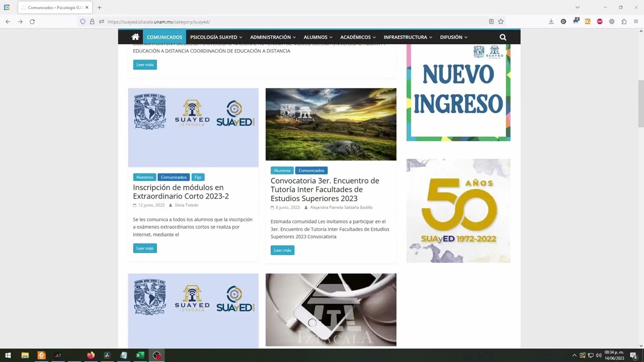
Task: Click Leer más under Educación a Distancia
Action: coord(145,65)
